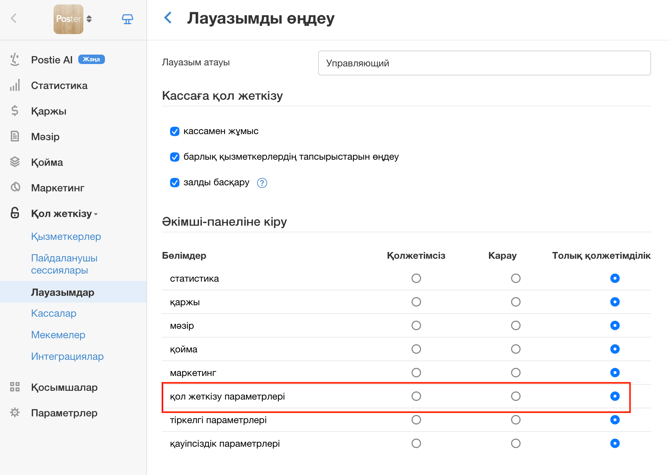Open Мекемелер link
The height and width of the screenshot is (475, 670).
tap(58, 335)
